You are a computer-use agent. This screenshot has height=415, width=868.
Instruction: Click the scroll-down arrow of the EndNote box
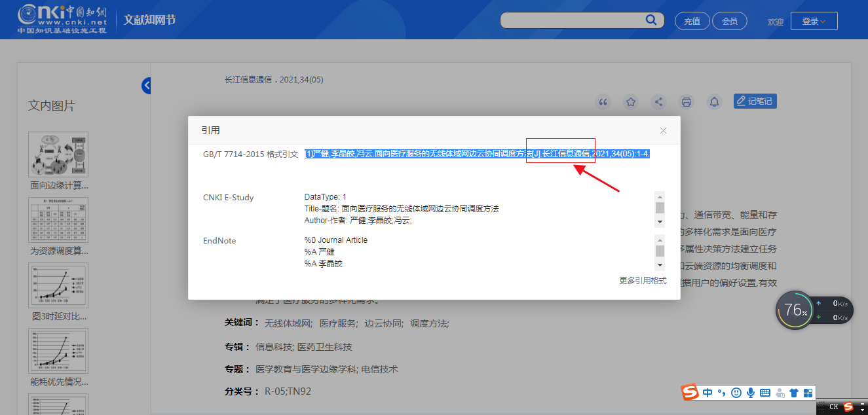(660, 265)
